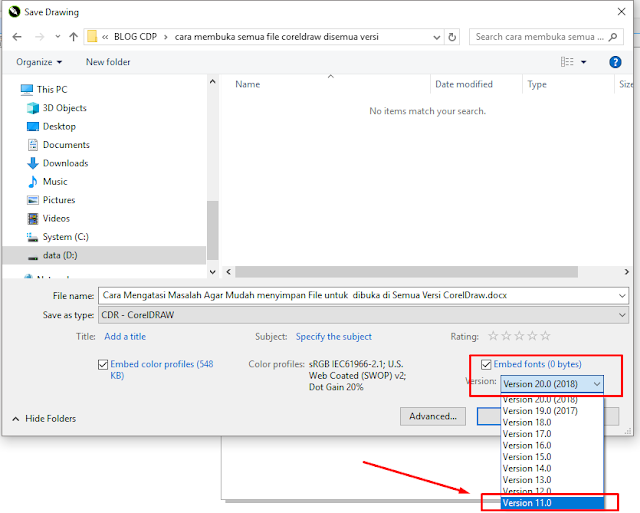Screen dimensions: 640x513
Task: Choose Version 18.0 from list
Action: tap(552, 422)
